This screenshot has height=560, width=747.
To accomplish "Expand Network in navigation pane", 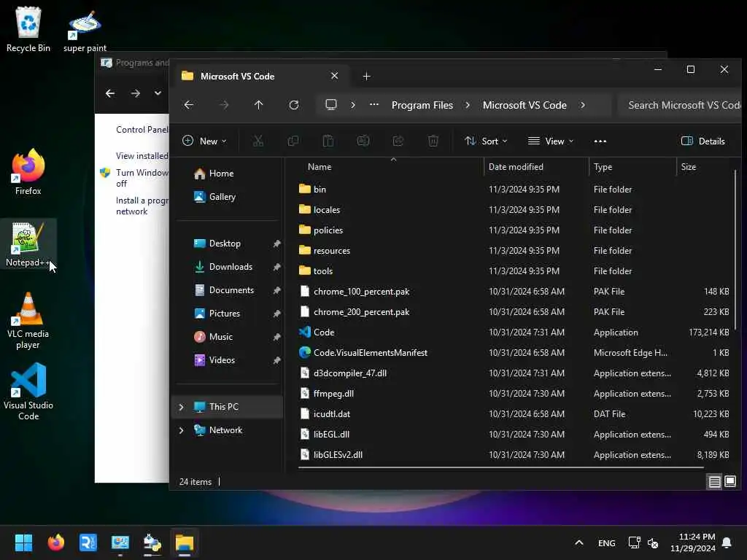I will 181,430.
